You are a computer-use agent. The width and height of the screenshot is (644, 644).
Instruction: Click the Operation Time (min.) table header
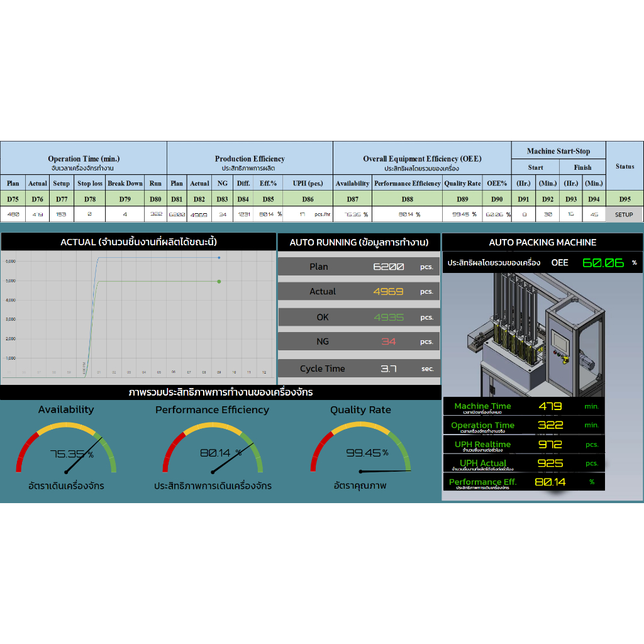coord(84,163)
